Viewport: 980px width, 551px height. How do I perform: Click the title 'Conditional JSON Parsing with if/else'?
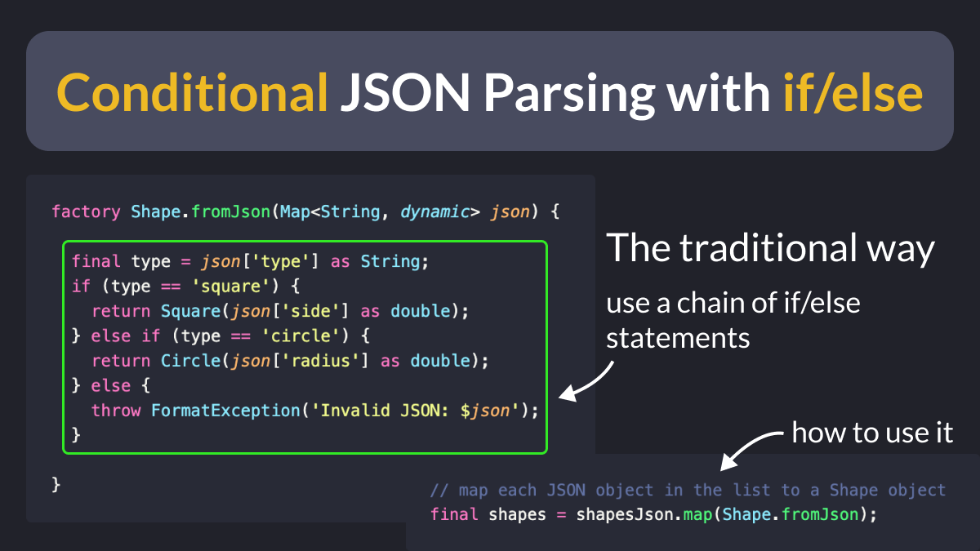490,92
